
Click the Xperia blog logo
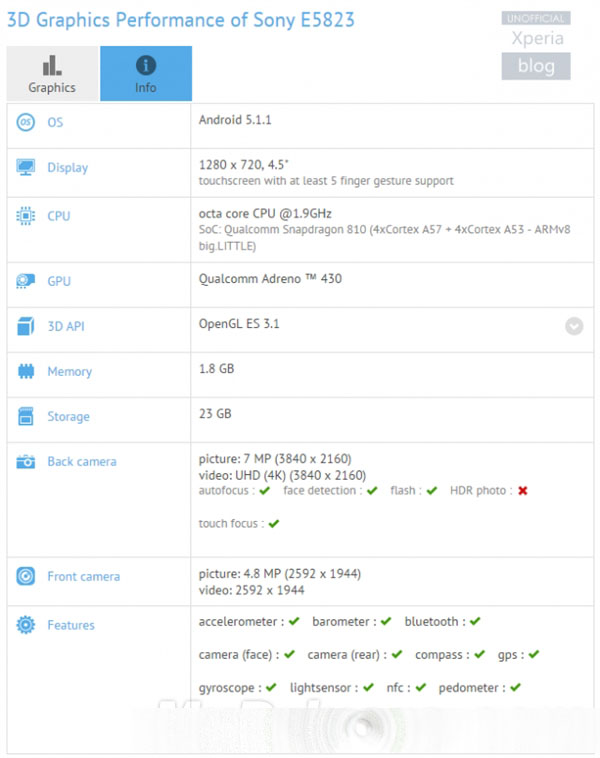click(x=536, y=45)
